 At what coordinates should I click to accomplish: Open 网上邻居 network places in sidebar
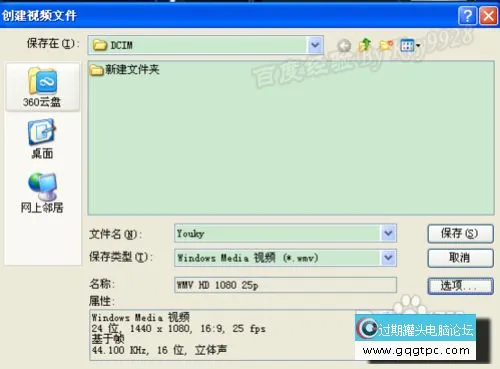(x=42, y=193)
